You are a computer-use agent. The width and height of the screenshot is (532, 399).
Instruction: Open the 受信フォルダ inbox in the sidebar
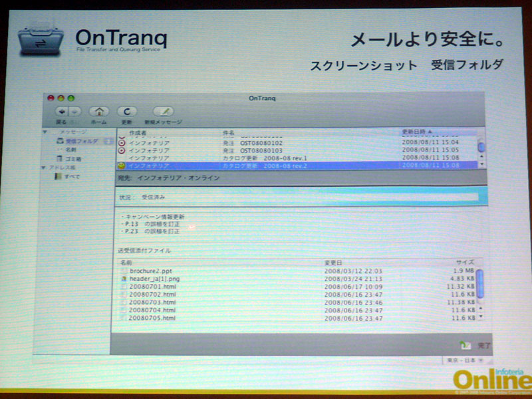pos(82,141)
